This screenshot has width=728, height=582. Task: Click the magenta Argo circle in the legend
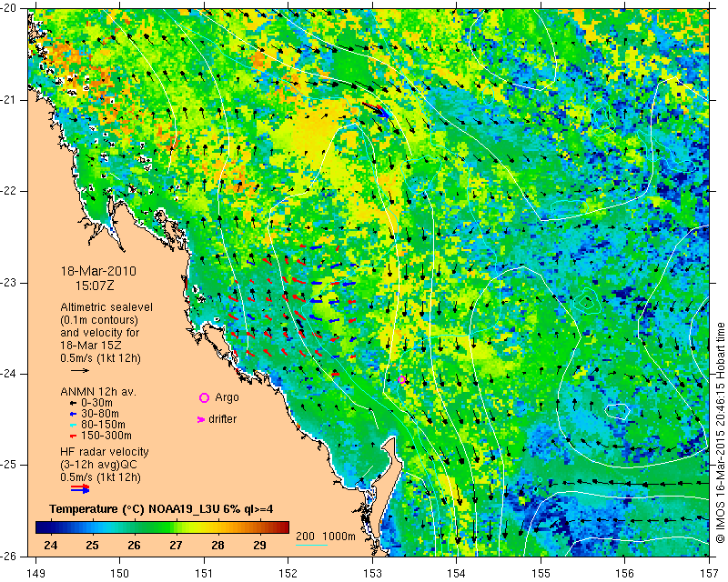click(204, 397)
